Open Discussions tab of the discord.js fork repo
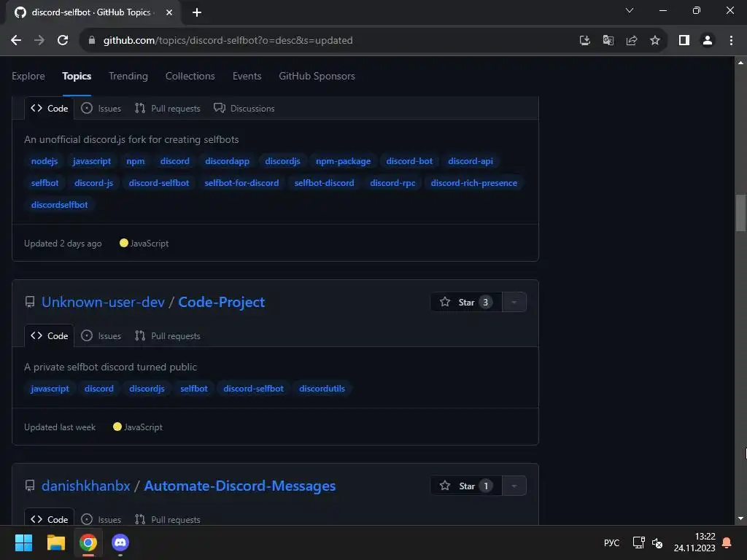The width and height of the screenshot is (747, 560). pos(244,109)
